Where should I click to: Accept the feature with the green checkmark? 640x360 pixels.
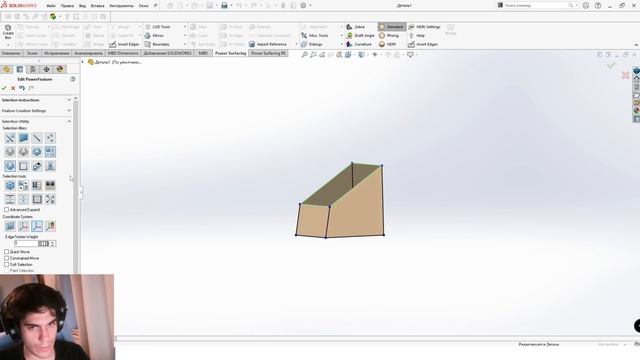[4, 88]
